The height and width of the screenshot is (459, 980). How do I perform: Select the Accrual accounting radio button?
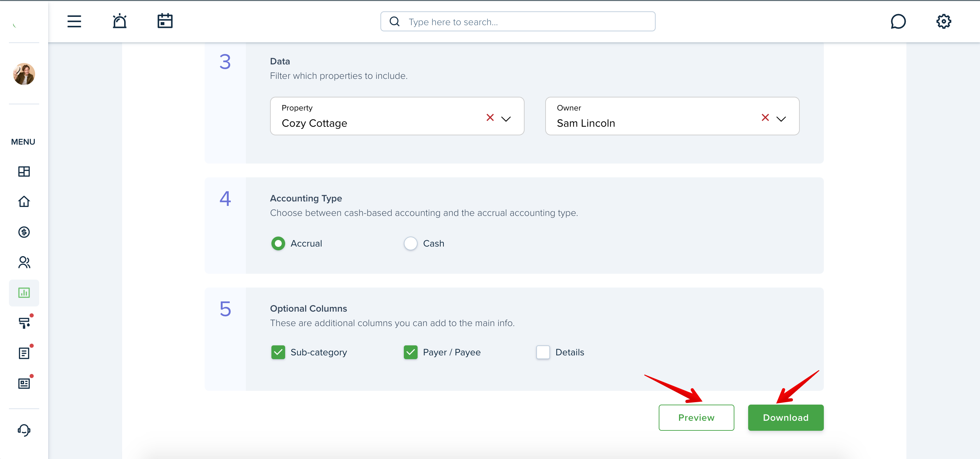(278, 243)
